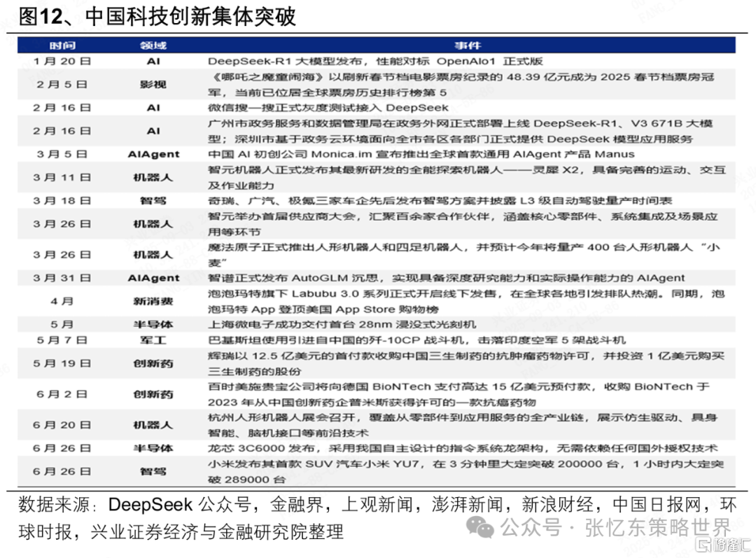This screenshot has height=558, width=756.
Task: Click the date cell "2月5日"
Action: [x=62, y=85]
